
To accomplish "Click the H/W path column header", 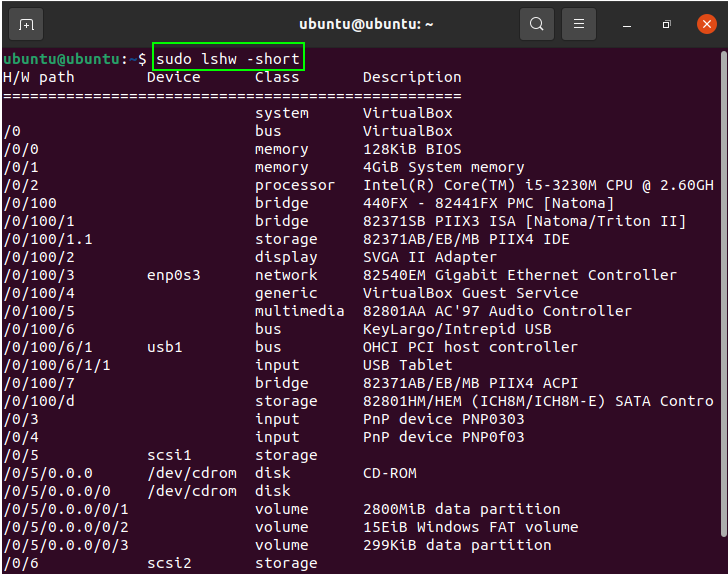I will coord(39,77).
